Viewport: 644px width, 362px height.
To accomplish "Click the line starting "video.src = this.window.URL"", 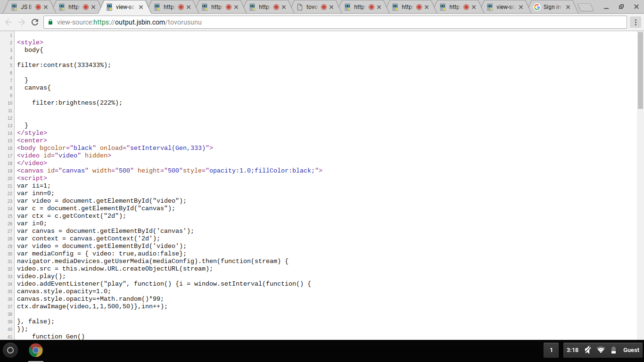I will [115, 269].
